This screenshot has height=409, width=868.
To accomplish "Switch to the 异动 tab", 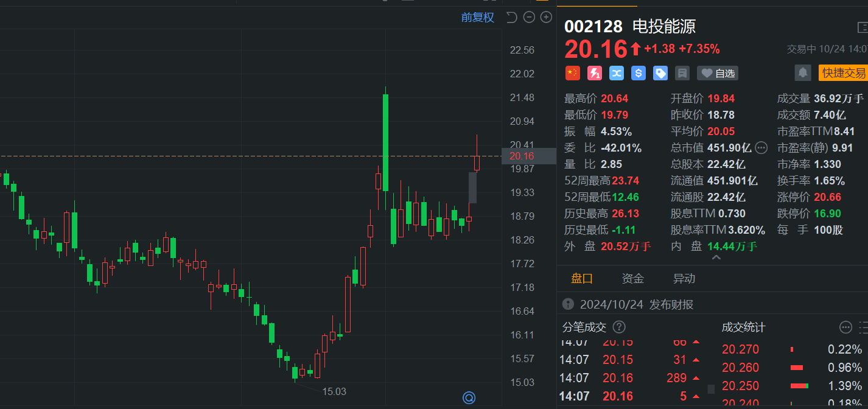I will [684, 279].
